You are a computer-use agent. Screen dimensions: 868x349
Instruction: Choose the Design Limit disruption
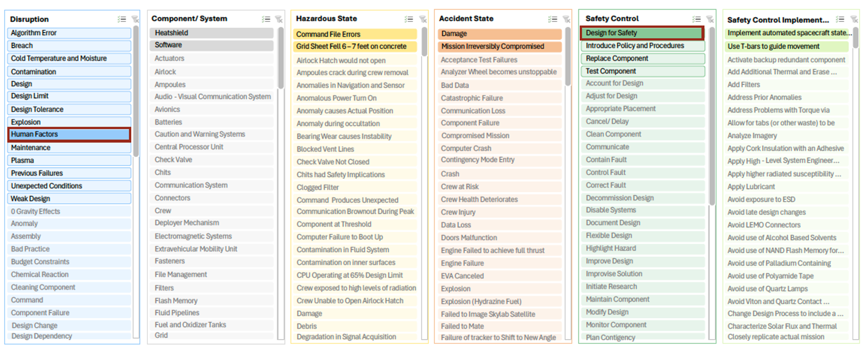pyautogui.click(x=69, y=96)
